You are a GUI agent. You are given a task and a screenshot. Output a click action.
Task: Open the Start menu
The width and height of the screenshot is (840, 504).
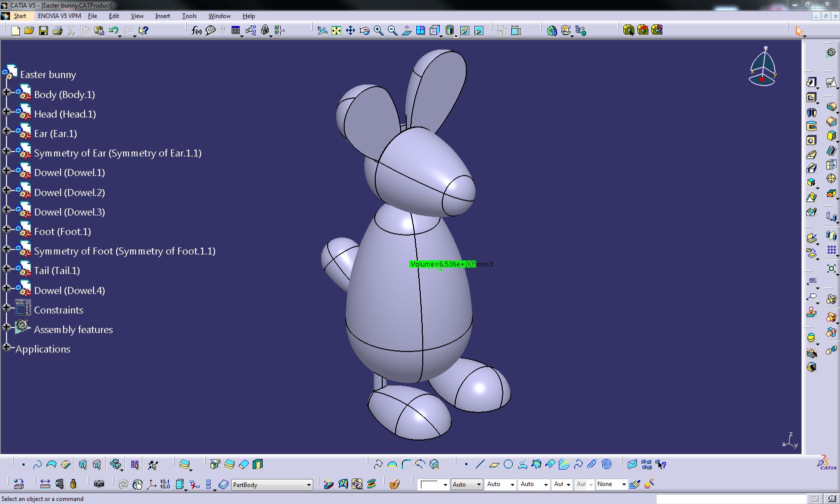[x=20, y=16]
